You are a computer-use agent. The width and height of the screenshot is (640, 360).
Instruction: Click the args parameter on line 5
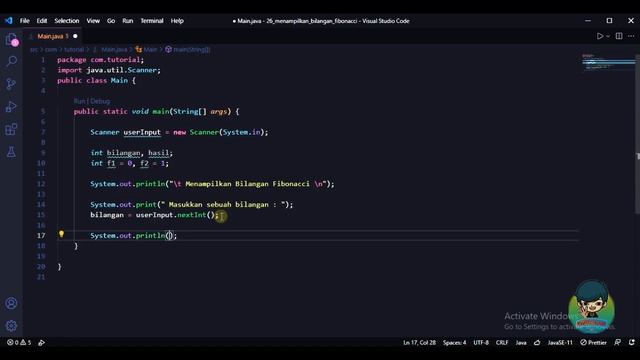pyautogui.click(x=218, y=111)
